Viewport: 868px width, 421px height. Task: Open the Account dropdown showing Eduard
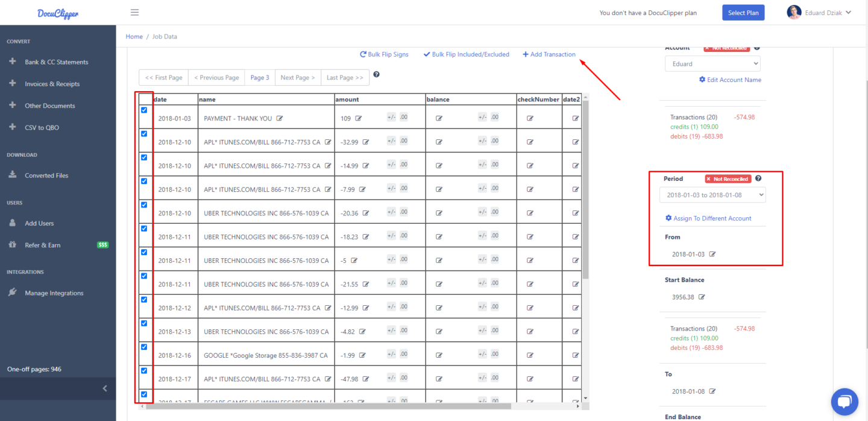coord(712,63)
